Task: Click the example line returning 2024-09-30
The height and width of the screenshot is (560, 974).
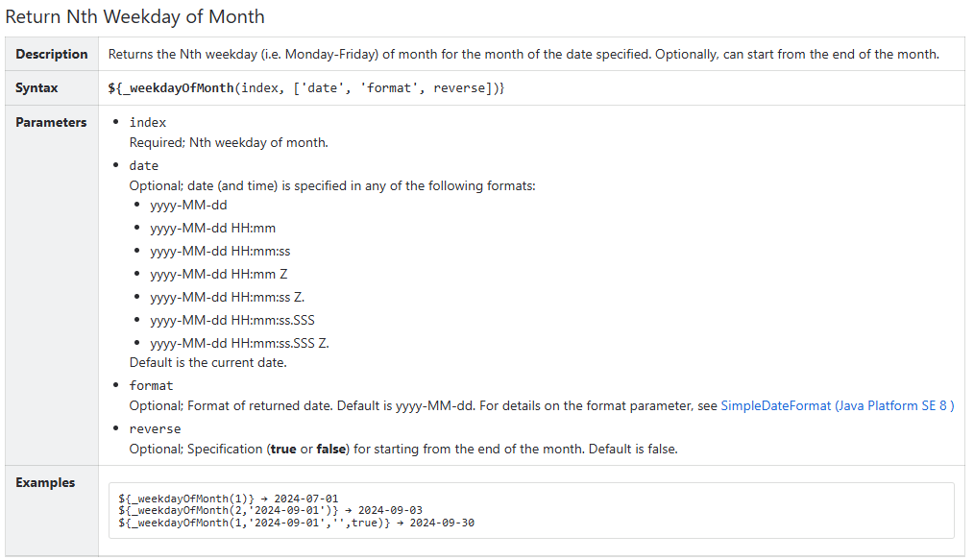Action: point(296,523)
